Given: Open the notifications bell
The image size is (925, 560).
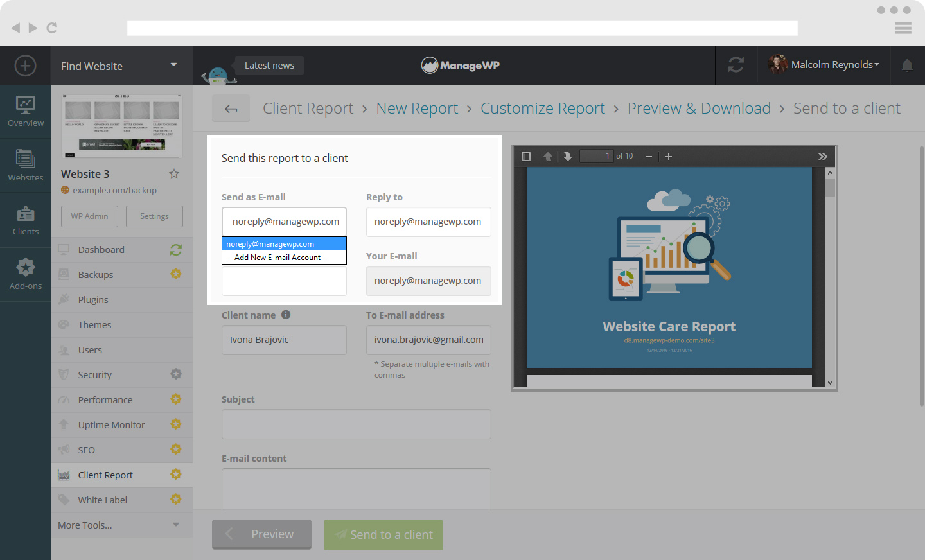Looking at the screenshot, I should [907, 65].
